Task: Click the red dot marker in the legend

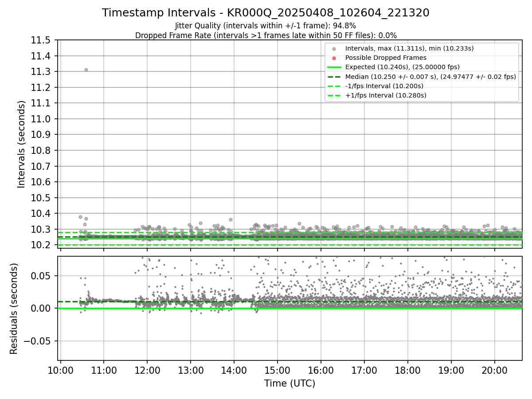Action: click(334, 58)
